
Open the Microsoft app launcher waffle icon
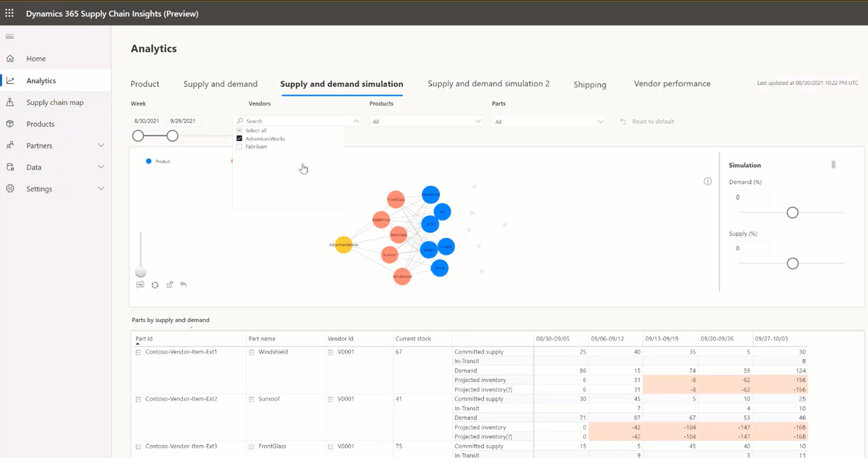(x=9, y=12)
